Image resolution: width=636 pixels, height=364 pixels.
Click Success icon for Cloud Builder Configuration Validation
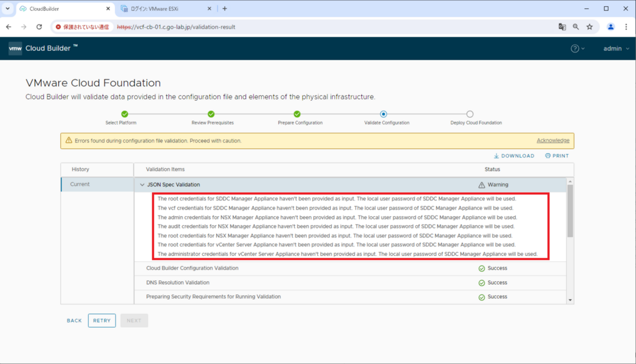(481, 269)
